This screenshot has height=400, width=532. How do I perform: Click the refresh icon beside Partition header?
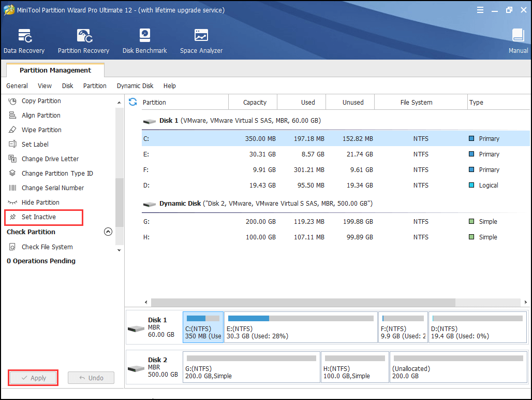(x=132, y=102)
